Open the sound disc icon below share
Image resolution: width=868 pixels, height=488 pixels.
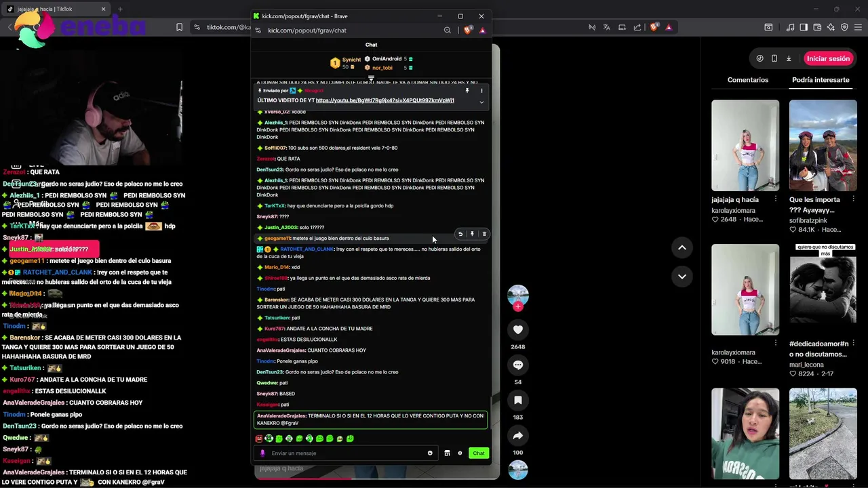[518, 470]
